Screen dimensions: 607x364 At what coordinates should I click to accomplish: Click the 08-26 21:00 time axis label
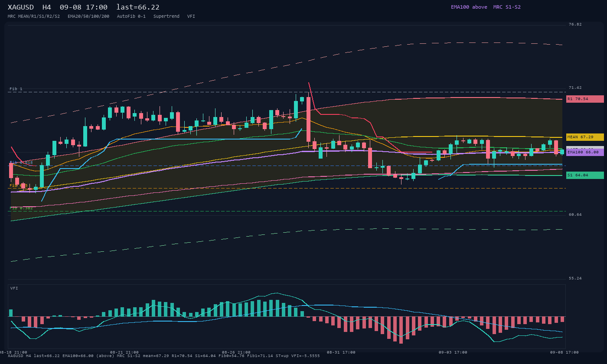(x=236, y=352)
